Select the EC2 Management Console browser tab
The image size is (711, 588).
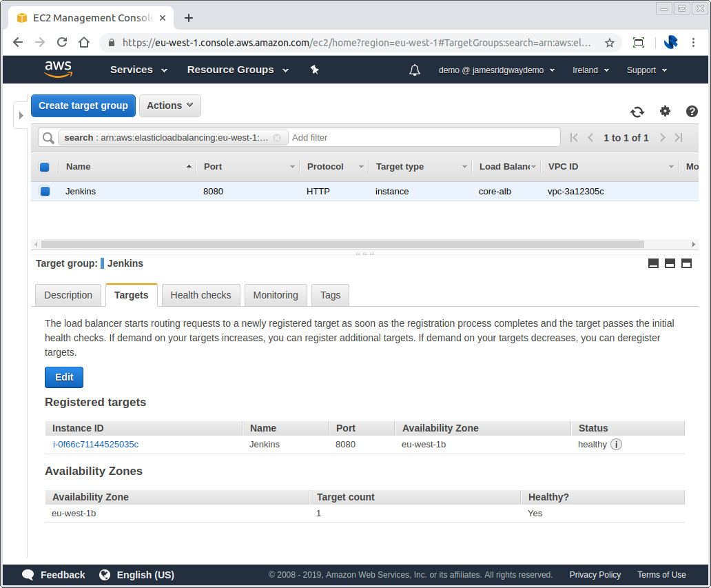click(x=91, y=18)
